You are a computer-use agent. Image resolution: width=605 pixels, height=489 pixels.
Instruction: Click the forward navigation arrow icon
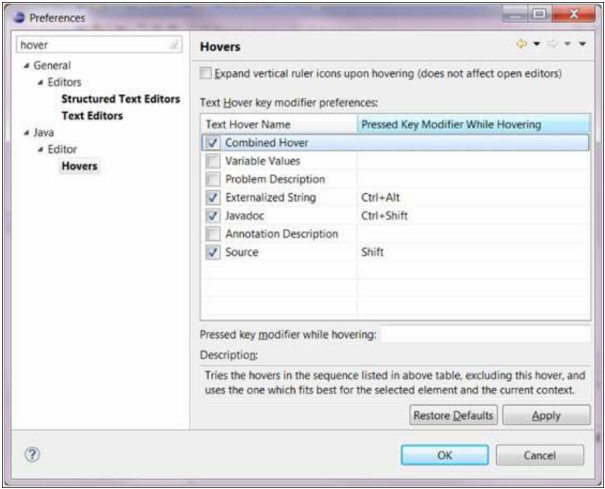[x=551, y=46]
